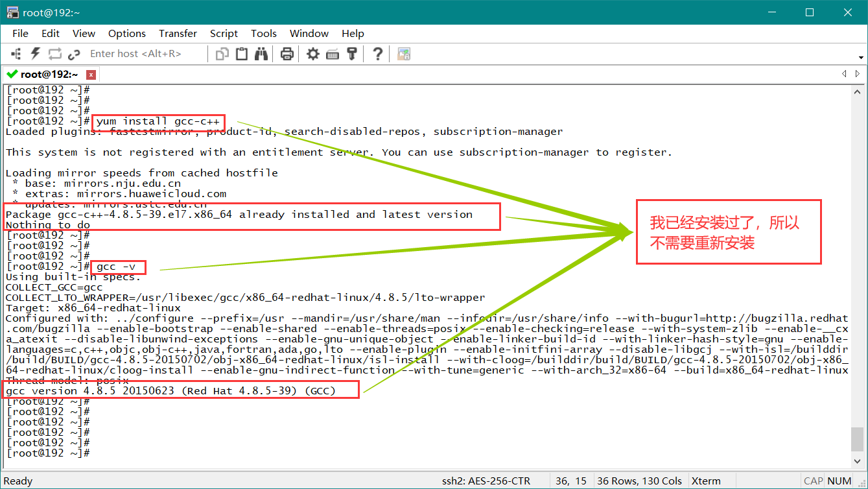Open the Transfer menu
Screen dimensions: 868x489
pos(178,34)
